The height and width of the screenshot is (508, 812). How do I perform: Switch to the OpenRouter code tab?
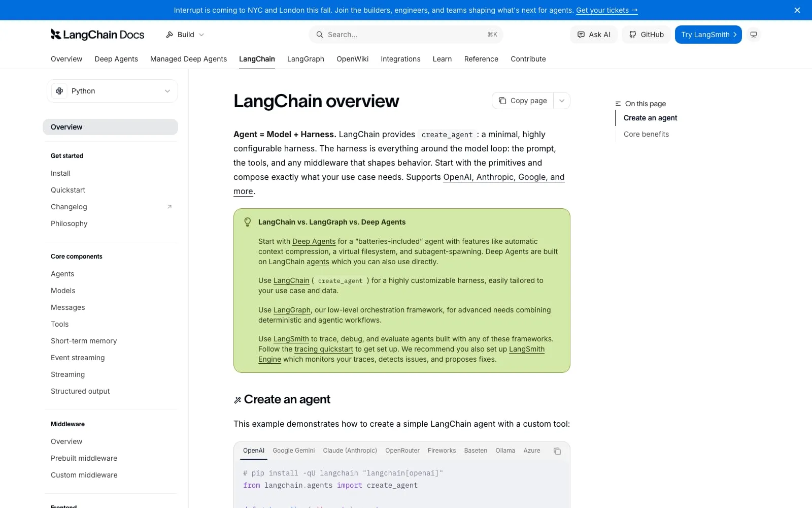coord(402,451)
